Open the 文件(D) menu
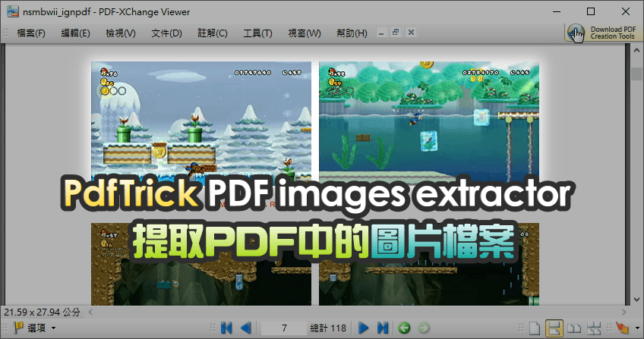644x339 pixels. click(x=166, y=33)
